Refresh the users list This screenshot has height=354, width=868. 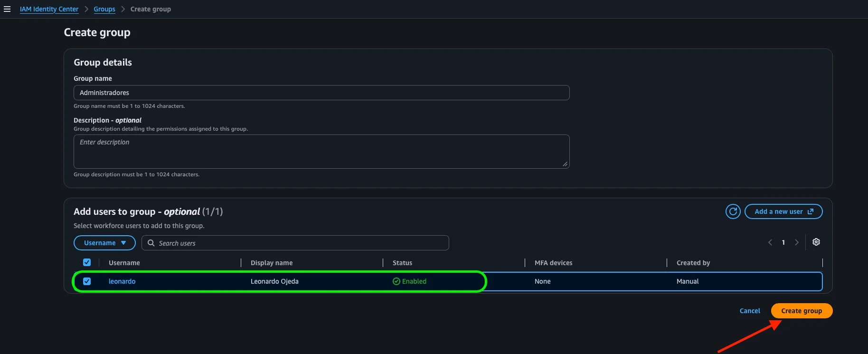tap(733, 211)
